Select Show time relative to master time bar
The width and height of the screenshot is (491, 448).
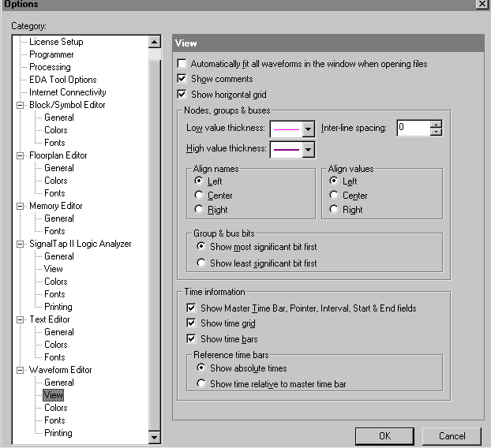(202, 384)
